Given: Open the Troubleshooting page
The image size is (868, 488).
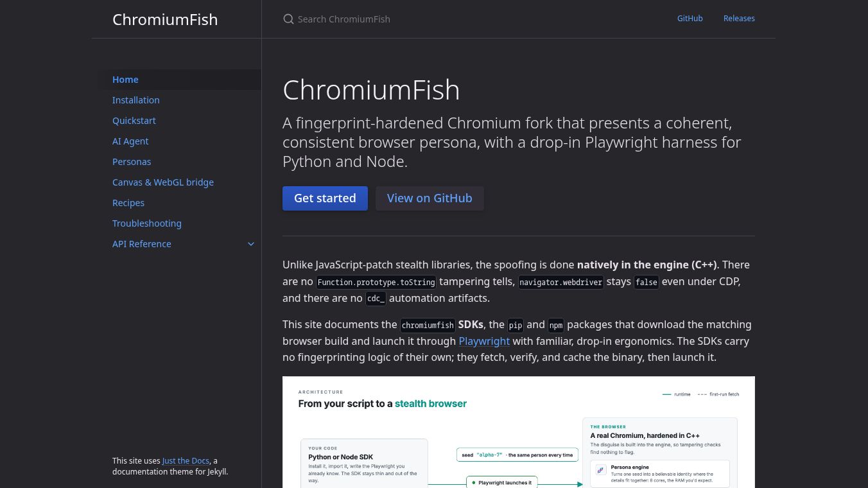Looking at the screenshot, I should 180,223.
